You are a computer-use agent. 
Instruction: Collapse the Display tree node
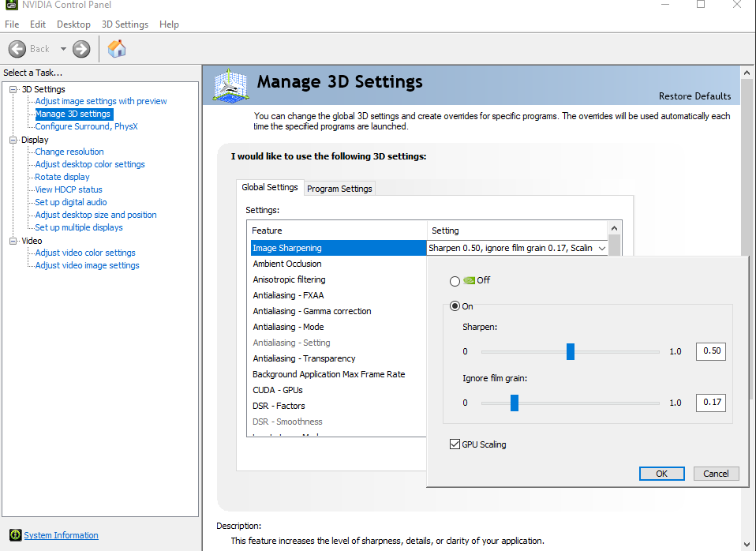(13, 140)
